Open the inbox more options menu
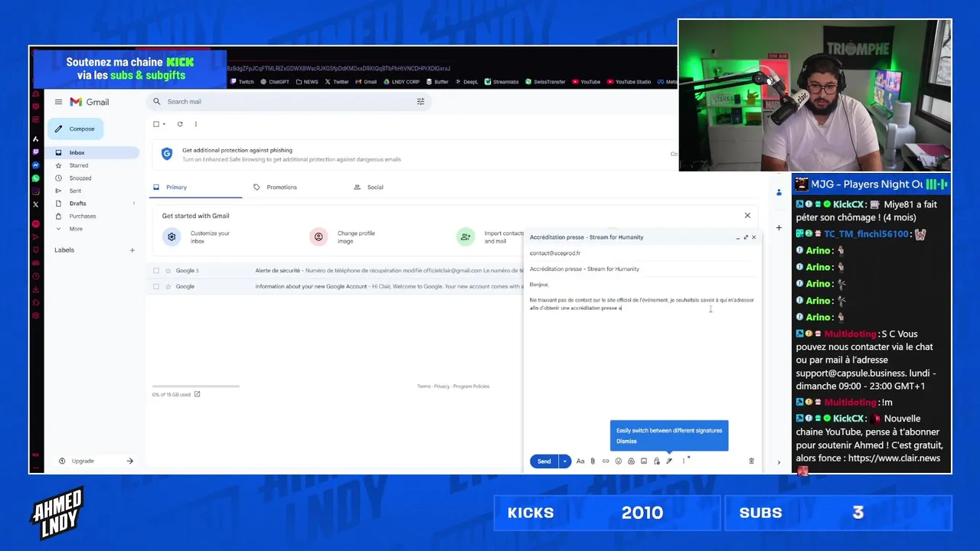Image resolution: width=980 pixels, height=551 pixels. point(195,124)
